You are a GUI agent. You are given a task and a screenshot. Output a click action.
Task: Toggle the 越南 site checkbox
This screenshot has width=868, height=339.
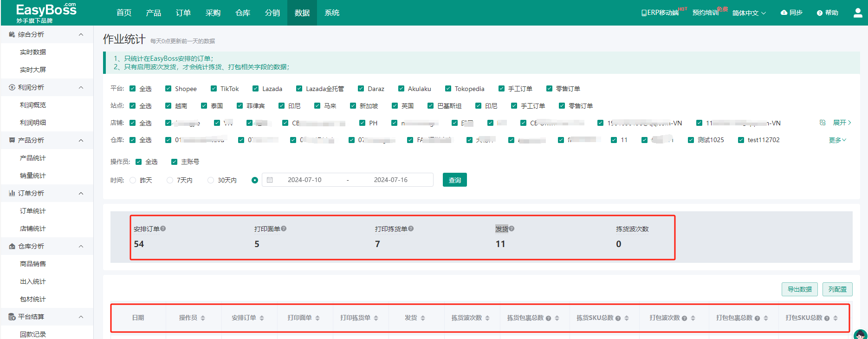(168, 106)
